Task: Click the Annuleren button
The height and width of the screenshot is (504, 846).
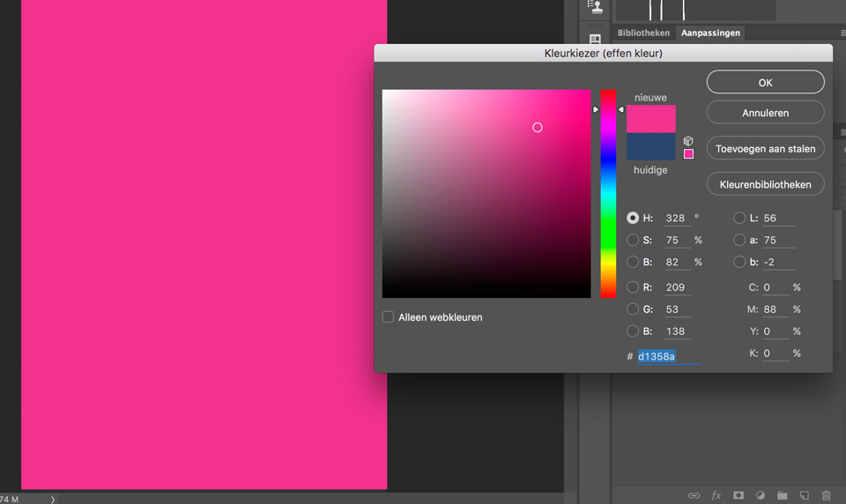Action: point(766,113)
